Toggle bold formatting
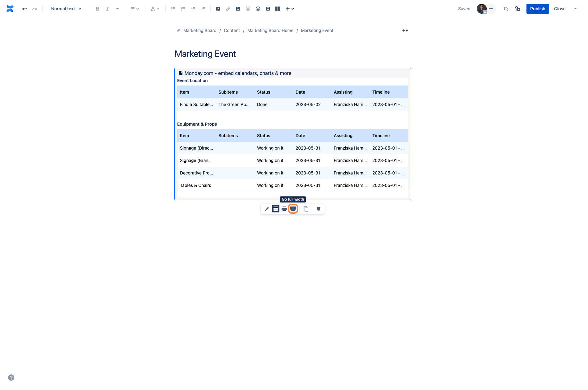The height and width of the screenshot is (390, 588). point(97,9)
